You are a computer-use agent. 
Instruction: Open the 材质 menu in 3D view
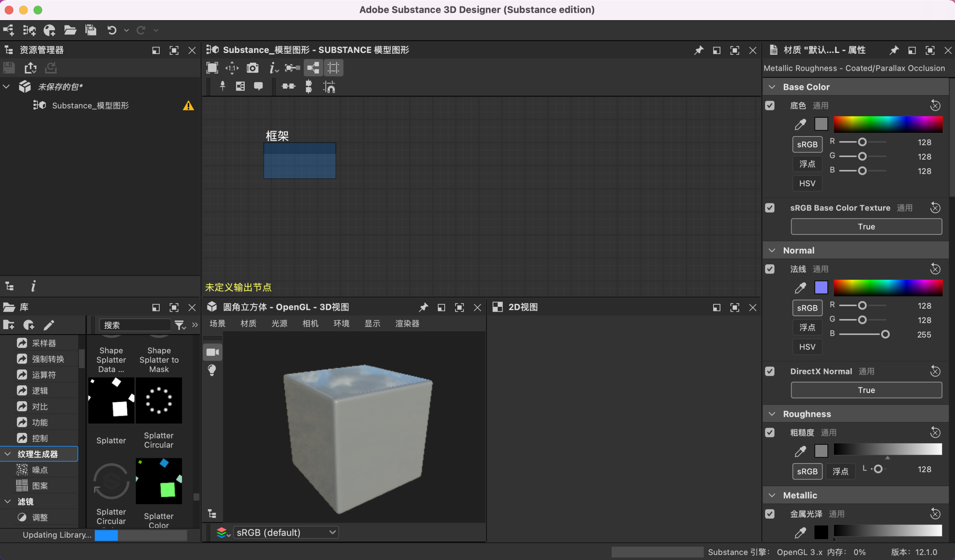click(x=248, y=323)
